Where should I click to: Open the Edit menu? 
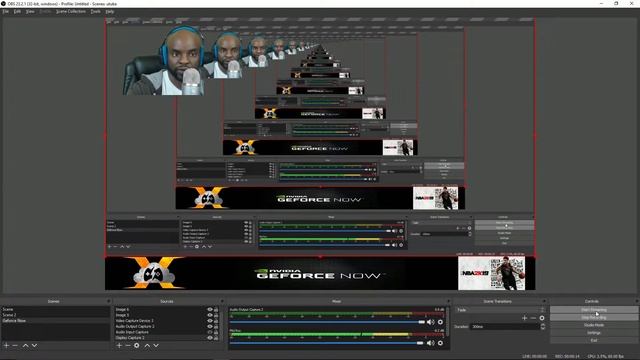pos(17,11)
